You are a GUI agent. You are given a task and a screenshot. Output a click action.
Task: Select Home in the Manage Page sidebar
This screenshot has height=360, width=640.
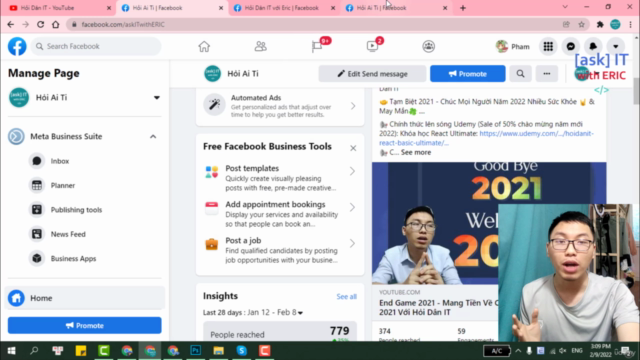coord(84,298)
